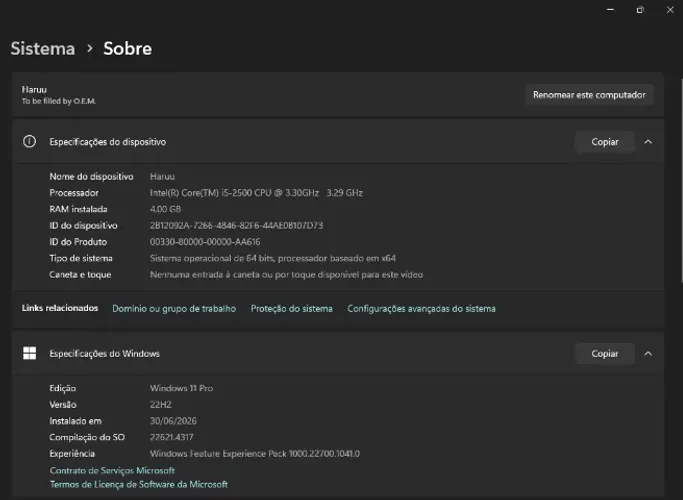Click the ID do dispositivo label
Image resolution: width=683 pixels, height=500 pixels.
[83, 225]
